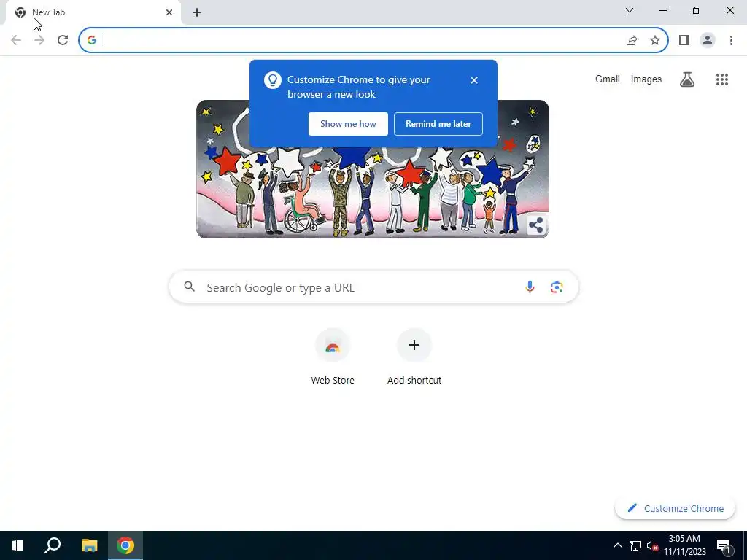The image size is (747, 560).
Task: Open the profile avatar menu
Action: pyautogui.click(x=708, y=40)
